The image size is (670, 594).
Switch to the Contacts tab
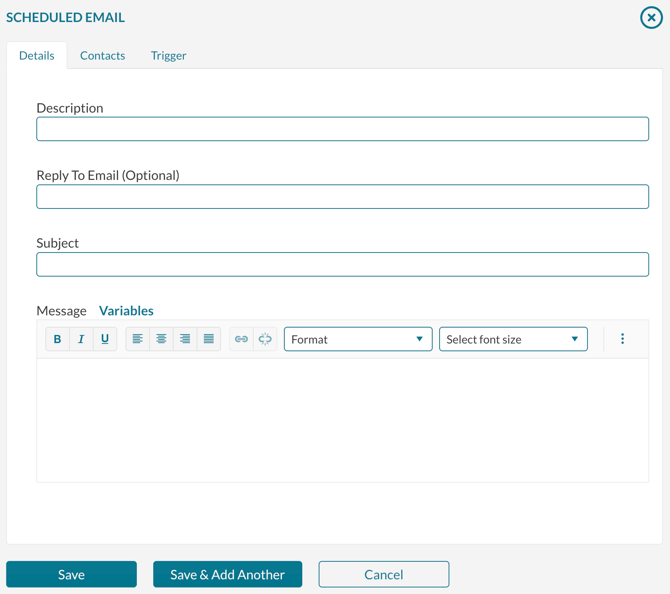pyautogui.click(x=103, y=56)
